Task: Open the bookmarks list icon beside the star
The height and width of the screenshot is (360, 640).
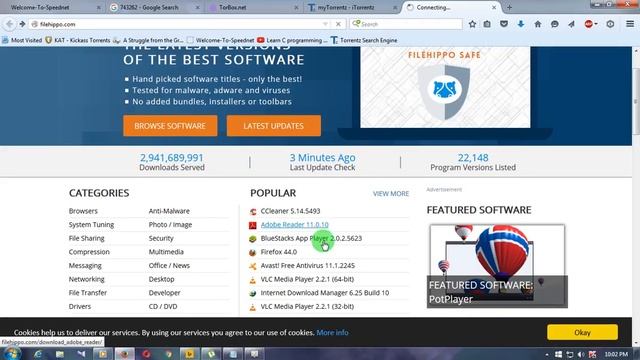Action: [487, 24]
